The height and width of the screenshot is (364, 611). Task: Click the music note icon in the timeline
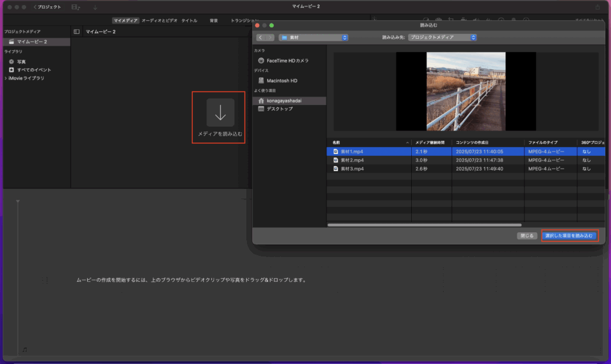(x=25, y=349)
